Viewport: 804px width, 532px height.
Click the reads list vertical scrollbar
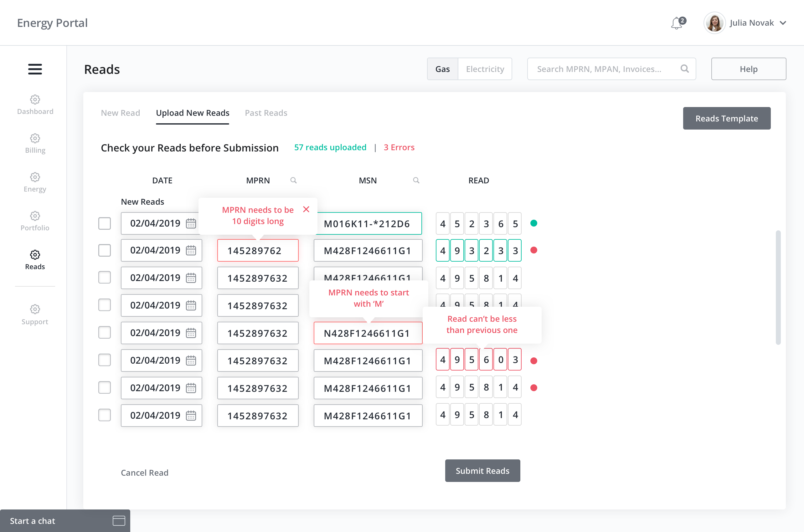click(778, 287)
